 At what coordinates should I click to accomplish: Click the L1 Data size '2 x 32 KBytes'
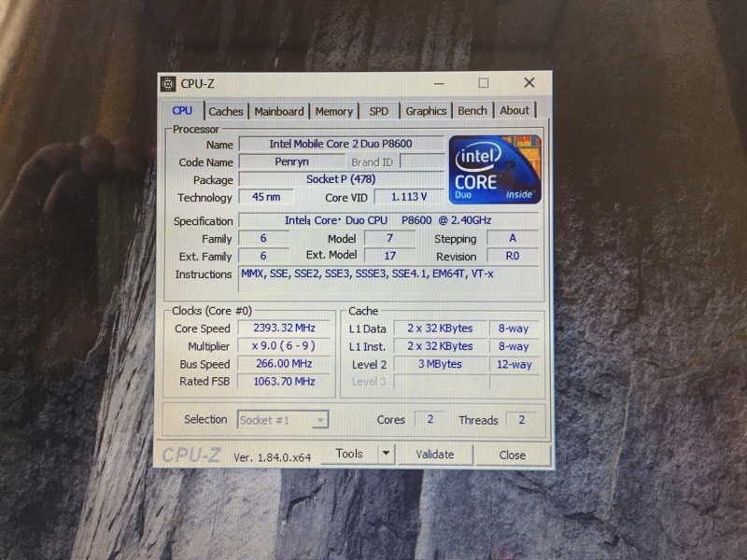pyautogui.click(x=440, y=329)
